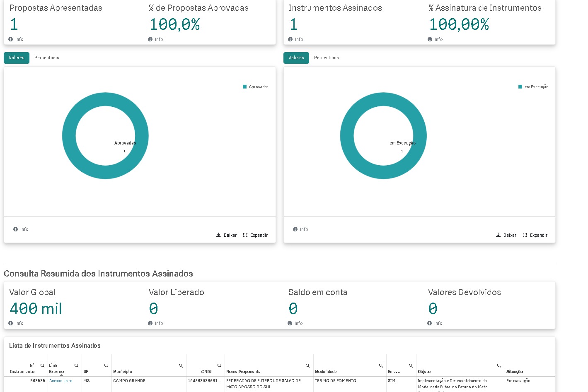Open search in Nome Proponente column
588x392 pixels.
[307, 366]
